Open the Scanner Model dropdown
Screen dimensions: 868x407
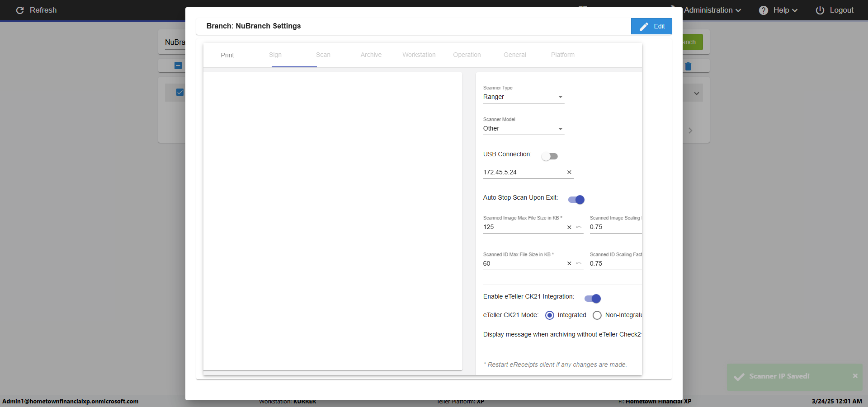point(524,129)
